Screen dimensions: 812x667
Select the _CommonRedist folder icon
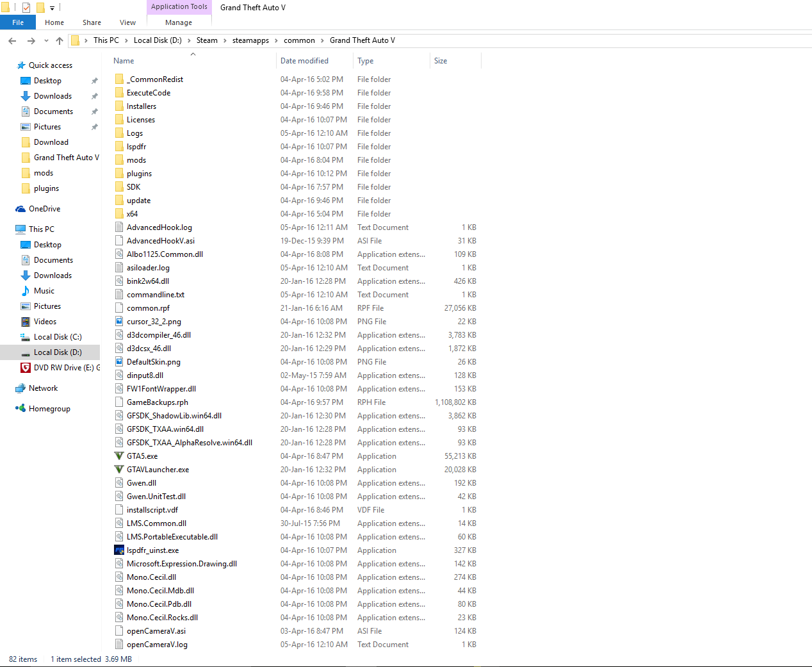tap(119, 79)
